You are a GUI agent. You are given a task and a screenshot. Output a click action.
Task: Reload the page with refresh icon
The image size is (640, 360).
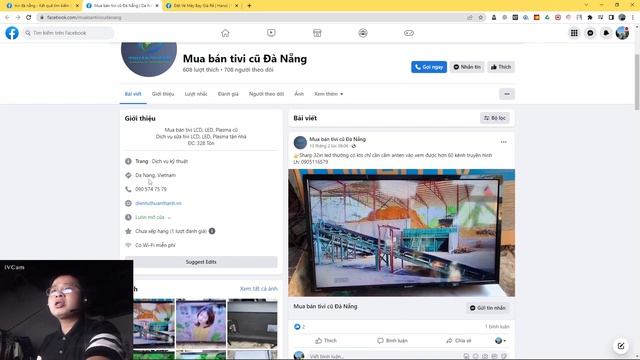pyautogui.click(x=29, y=18)
